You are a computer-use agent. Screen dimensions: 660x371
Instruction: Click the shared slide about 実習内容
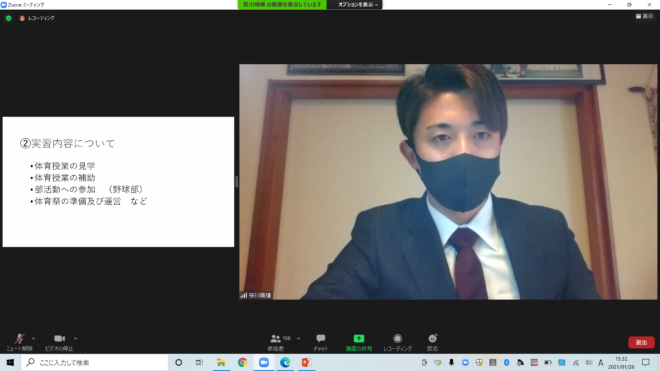(x=118, y=182)
